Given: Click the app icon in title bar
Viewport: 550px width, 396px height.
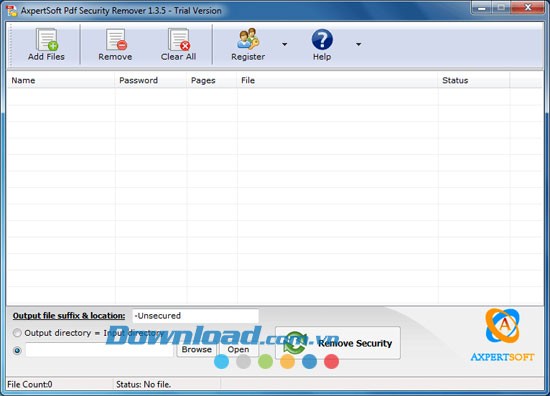Looking at the screenshot, I should [x=12, y=11].
